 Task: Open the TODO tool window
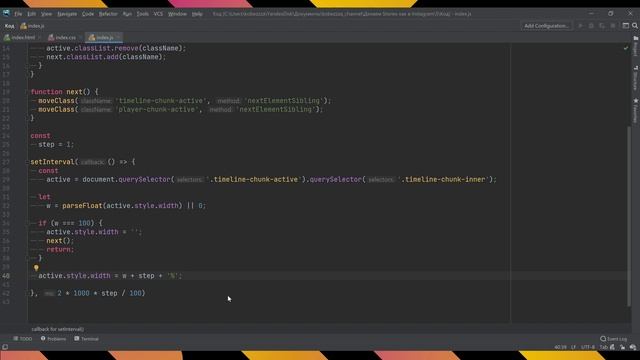[x=22, y=339]
